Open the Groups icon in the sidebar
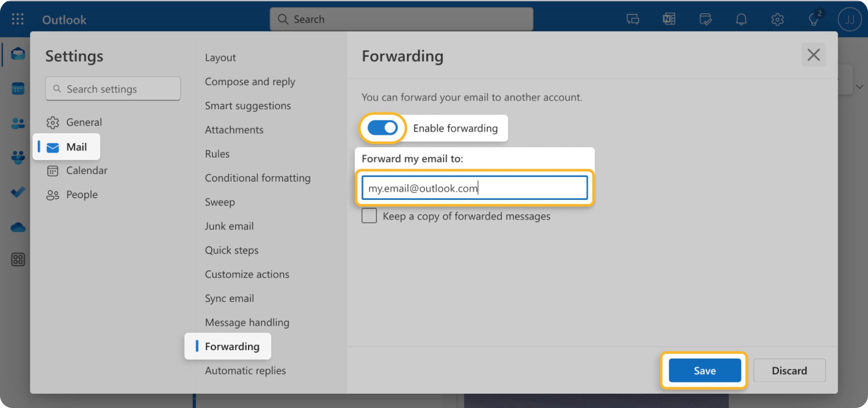 pyautogui.click(x=18, y=157)
